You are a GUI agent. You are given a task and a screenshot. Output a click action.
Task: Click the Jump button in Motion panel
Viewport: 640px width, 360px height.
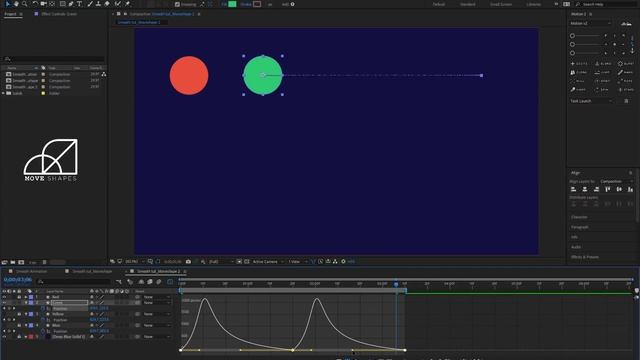pos(603,72)
